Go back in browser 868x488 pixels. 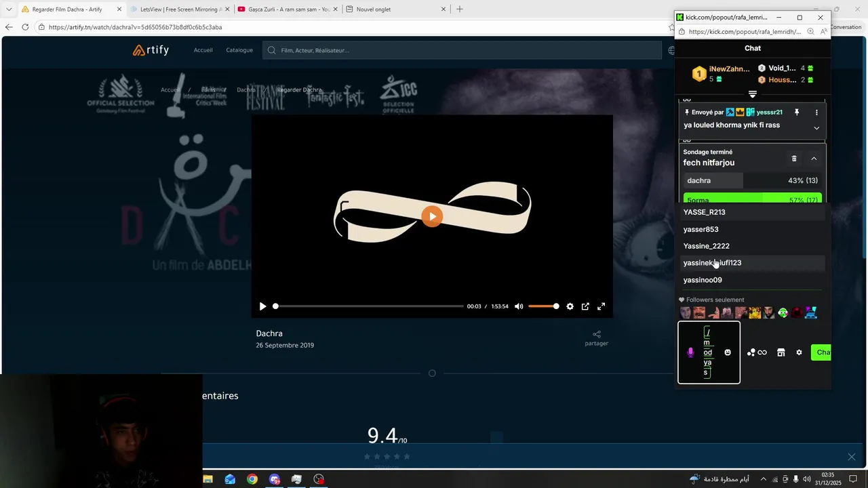[9, 27]
